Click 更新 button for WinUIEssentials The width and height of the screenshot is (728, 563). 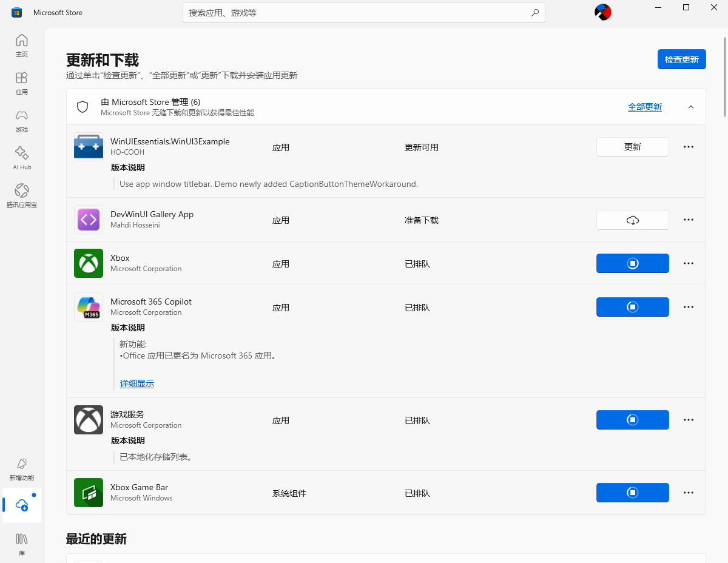click(x=633, y=147)
